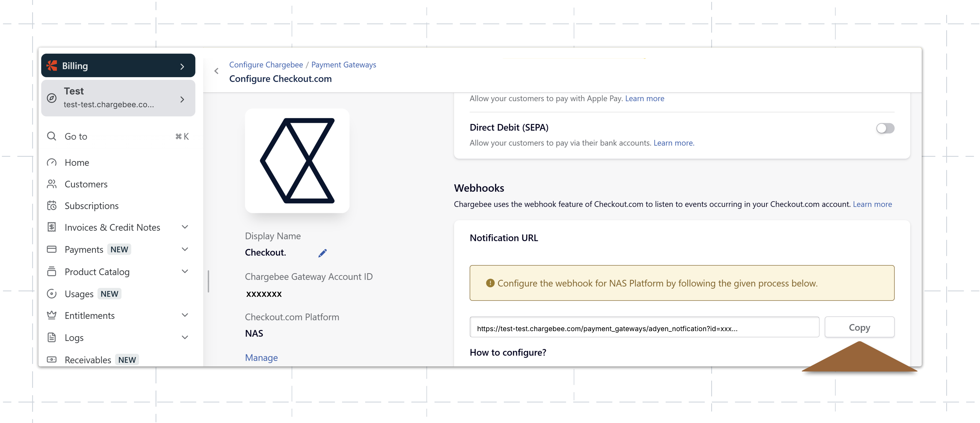Image resolution: width=980 pixels, height=423 pixels.
Task: Copy the notification URL
Action: tap(859, 327)
